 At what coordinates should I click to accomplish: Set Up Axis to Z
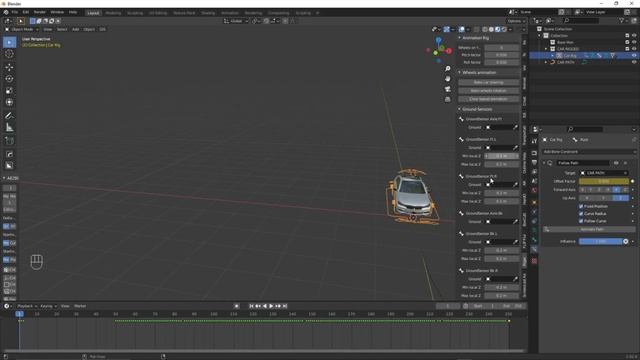pyautogui.click(x=621, y=198)
